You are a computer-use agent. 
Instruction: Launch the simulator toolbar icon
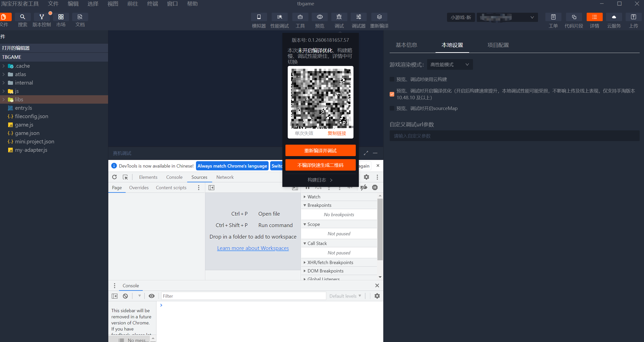pos(259,17)
